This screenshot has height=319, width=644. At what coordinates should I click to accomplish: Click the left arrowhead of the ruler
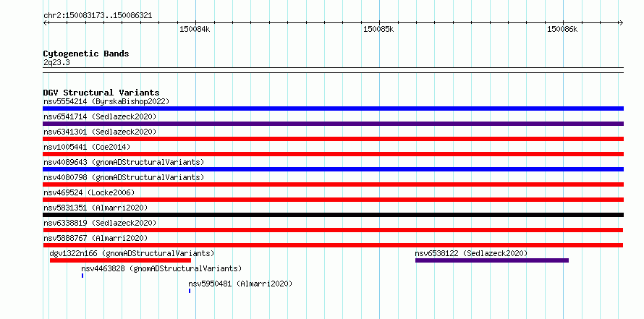[x=45, y=22]
